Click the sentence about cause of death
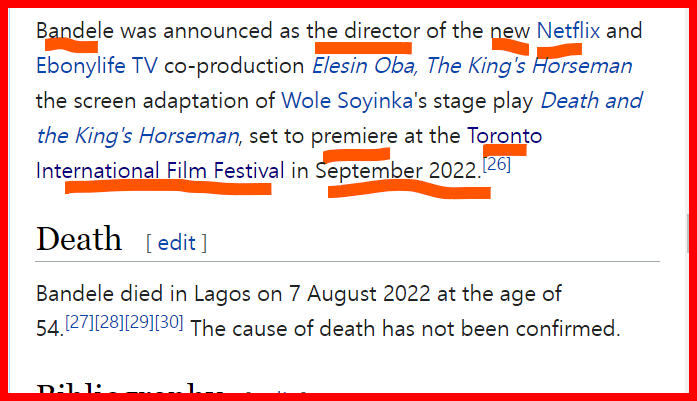The height and width of the screenshot is (401, 697). (x=405, y=328)
